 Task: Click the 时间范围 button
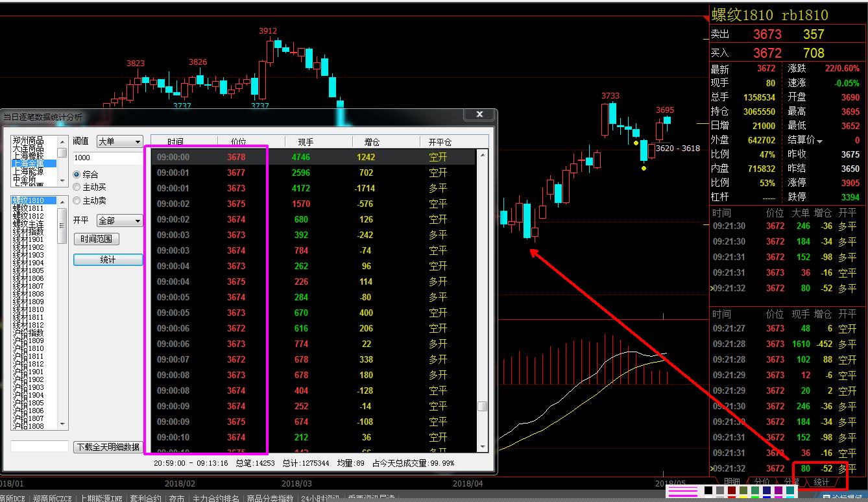(96, 239)
